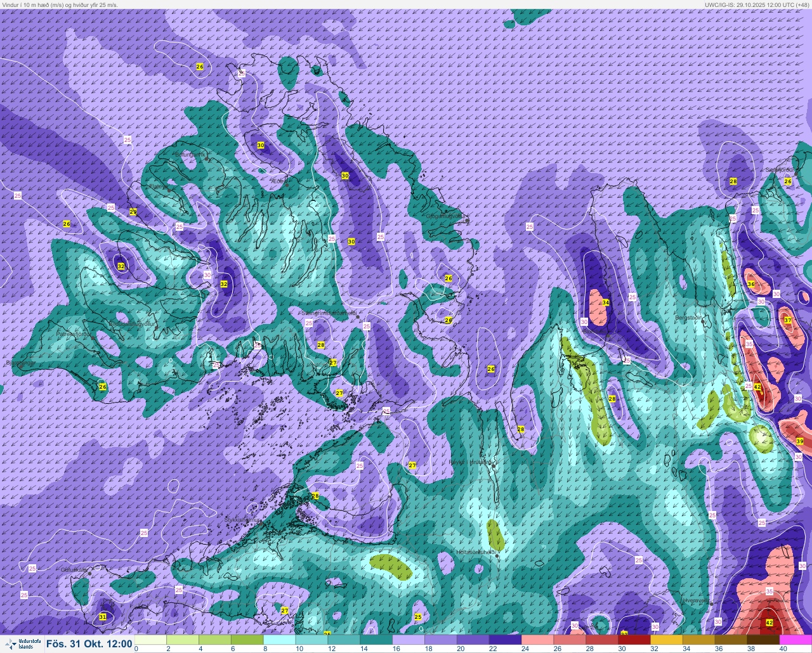Select the golden yellow 32–34 m/s legend swatch
812x653 pixels.
click(667, 640)
